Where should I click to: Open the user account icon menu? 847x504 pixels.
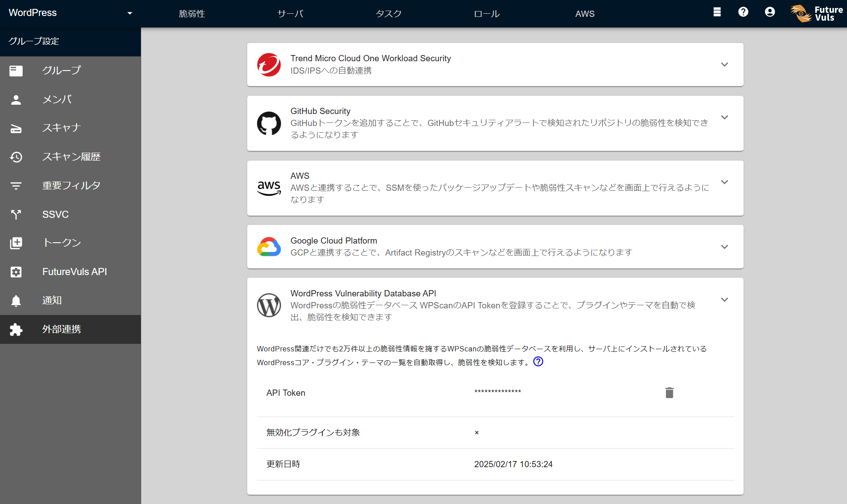click(x=770, y=12)
